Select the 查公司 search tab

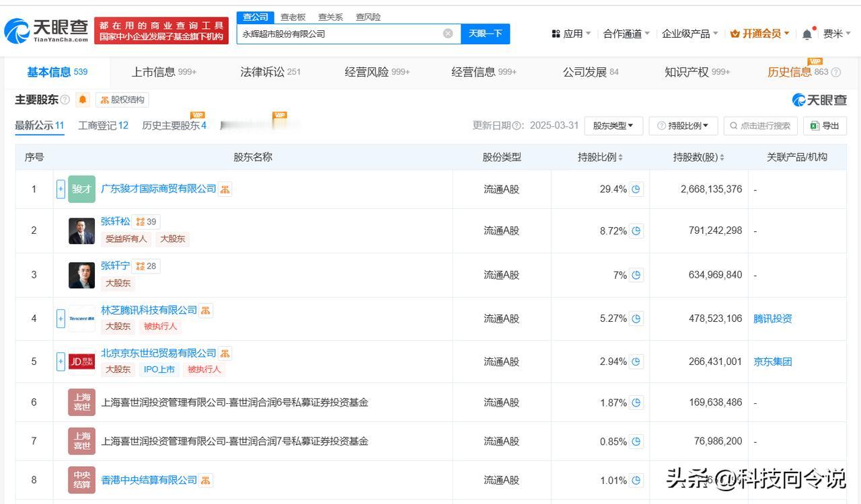tap(256, 17)
